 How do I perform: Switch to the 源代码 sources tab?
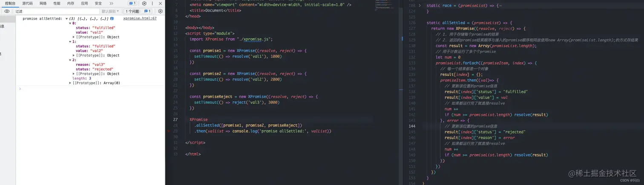[27, 3]
